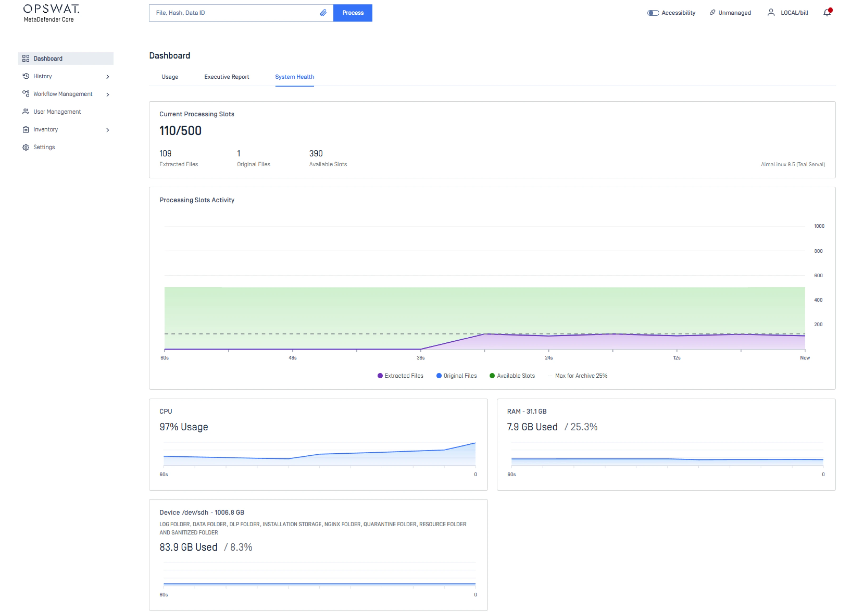Click the History clock icon
This screenshot has height=616, width=851.
[26, 76]
